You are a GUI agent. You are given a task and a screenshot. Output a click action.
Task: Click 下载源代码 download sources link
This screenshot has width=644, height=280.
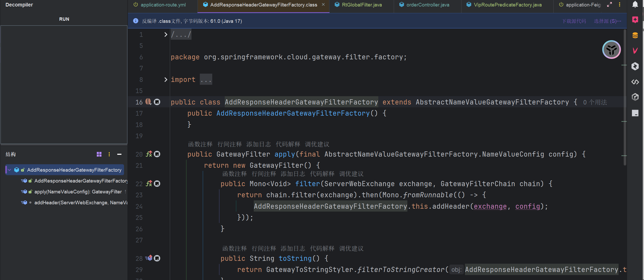574,21
